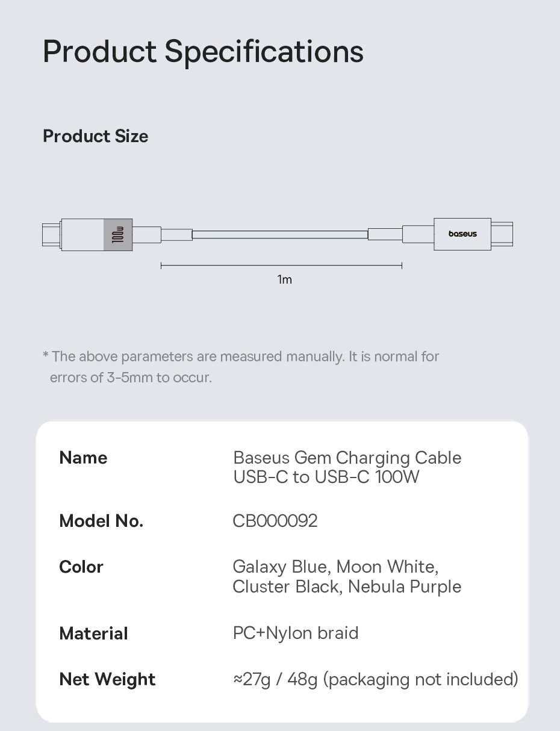Click the right USB-C plug tip

[x=502, y=234]
